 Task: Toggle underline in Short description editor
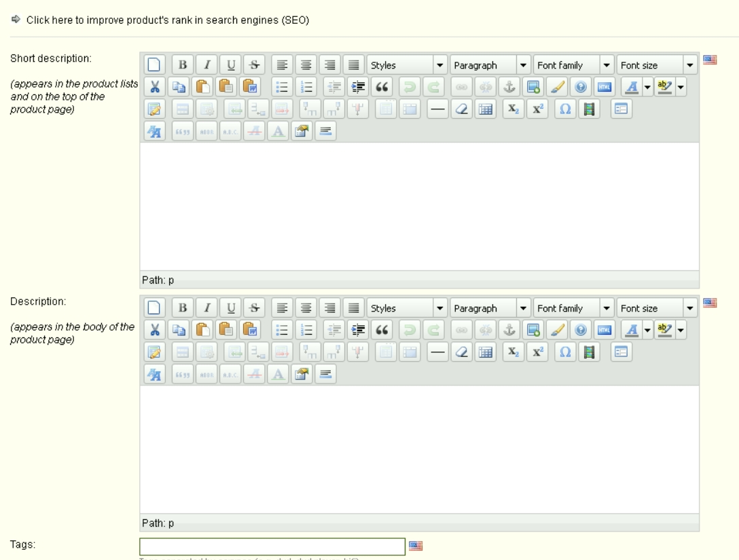coord(231,64)
